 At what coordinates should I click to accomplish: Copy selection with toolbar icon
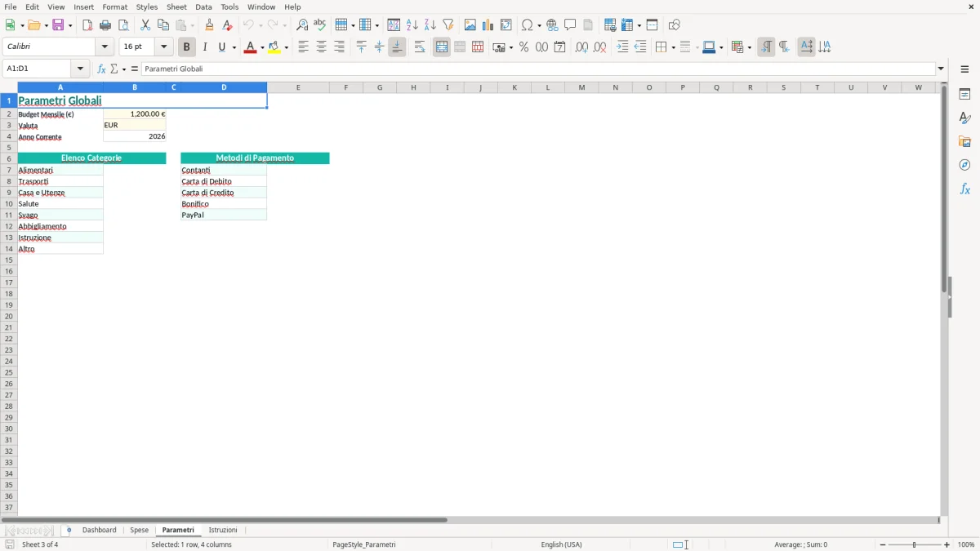pos(163,25)
